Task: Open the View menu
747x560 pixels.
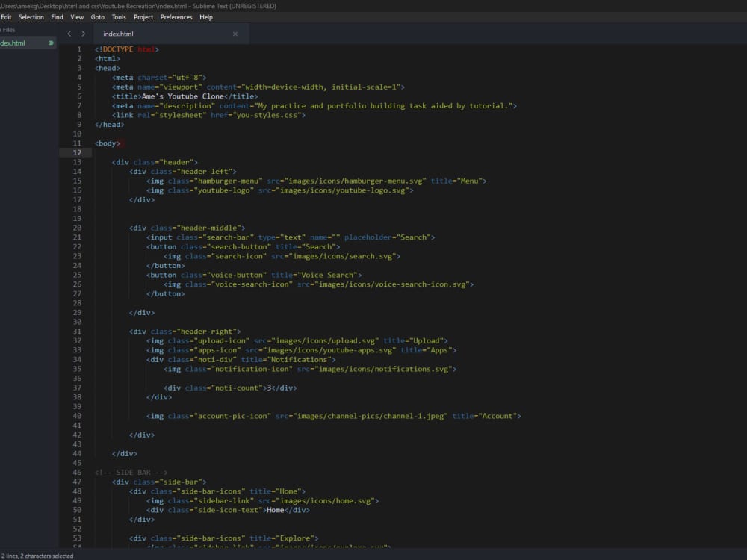Action: (x=77, y=16)
